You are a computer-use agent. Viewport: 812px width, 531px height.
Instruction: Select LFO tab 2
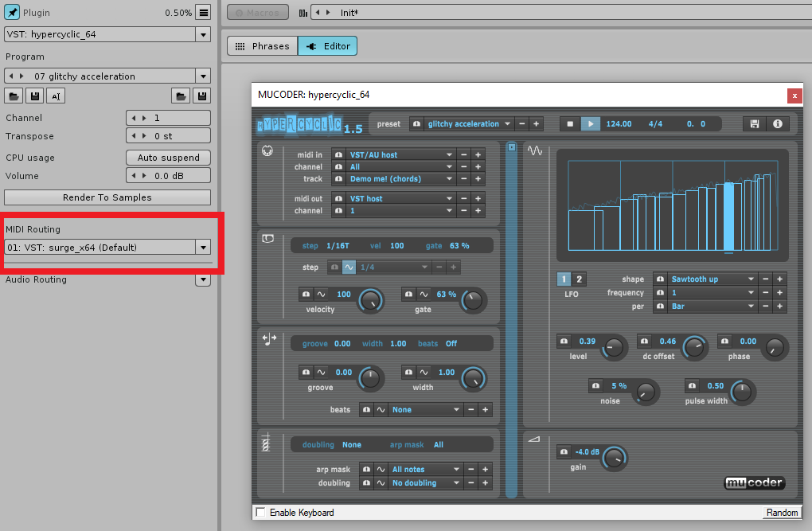click(x=579, y=279)
